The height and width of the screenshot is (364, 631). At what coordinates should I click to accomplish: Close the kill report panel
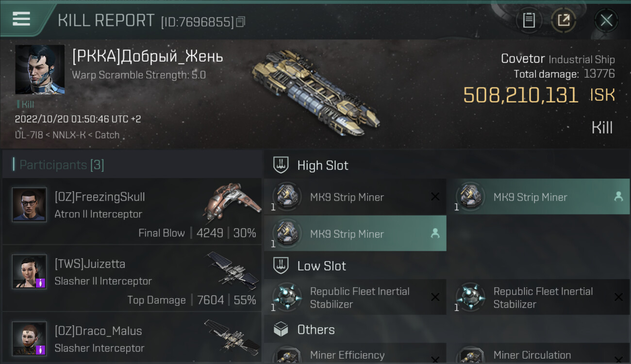[606, 20]
